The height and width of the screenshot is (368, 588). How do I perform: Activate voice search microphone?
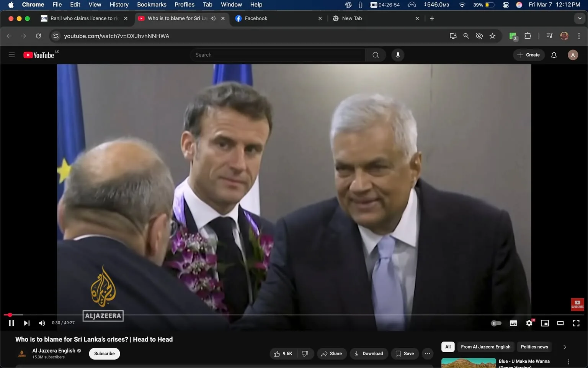click(398, 54)
